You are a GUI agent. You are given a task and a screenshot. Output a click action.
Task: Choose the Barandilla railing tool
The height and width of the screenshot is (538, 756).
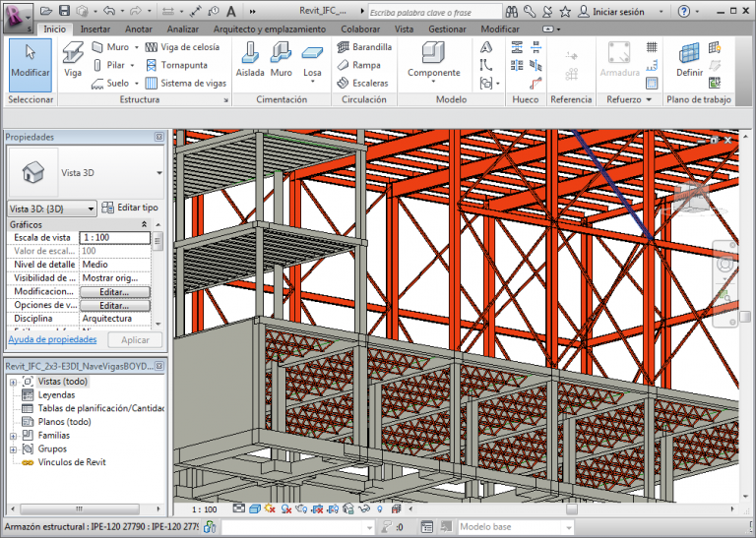tap(363, 46)
